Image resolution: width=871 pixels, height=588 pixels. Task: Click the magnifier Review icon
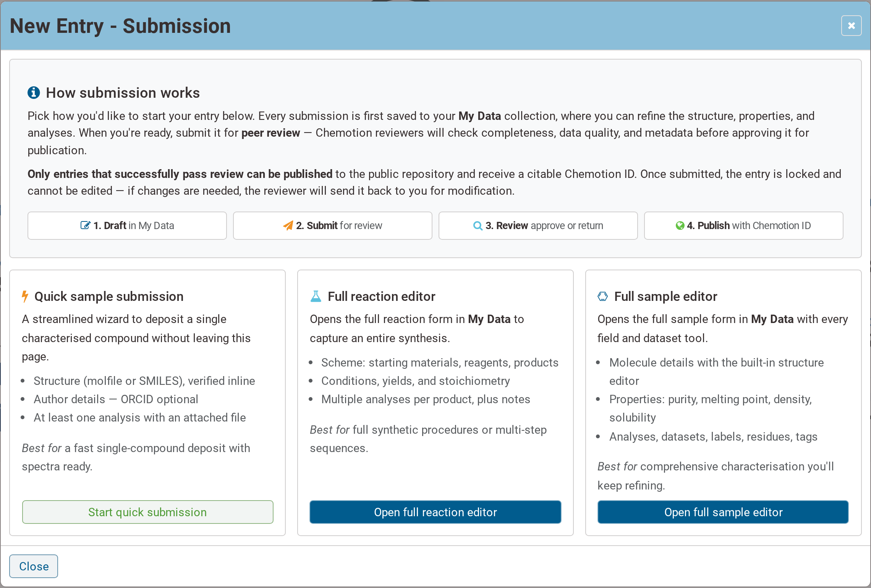pos(478,226)
